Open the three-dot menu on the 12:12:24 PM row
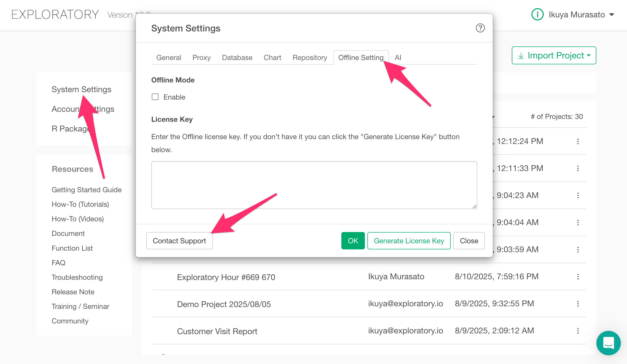 tap(578, 141)
